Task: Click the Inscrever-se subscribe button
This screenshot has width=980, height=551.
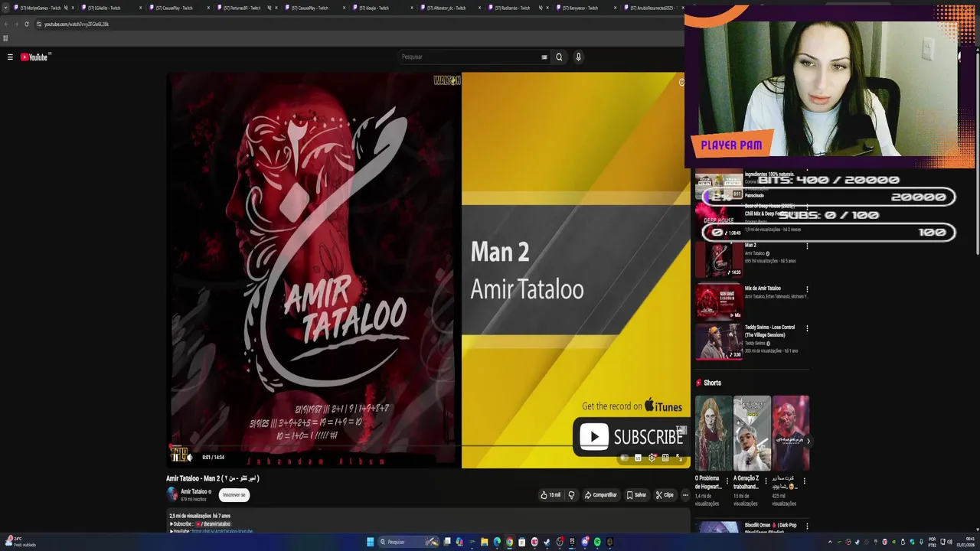Action: coord(234,495)
